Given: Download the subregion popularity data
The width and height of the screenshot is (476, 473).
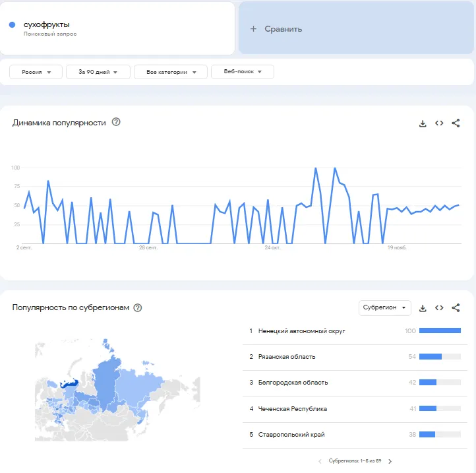Looking at the screenshot, I should [423, 308].
